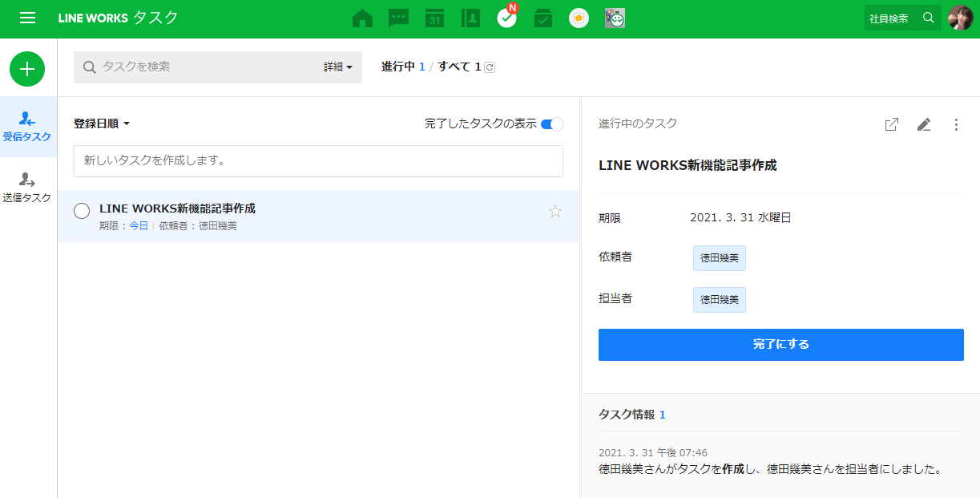The width and height of the screenshot is (980, 498).
Task: Open the survey clipboard-check icon in top bar
Action: (543, 18)
